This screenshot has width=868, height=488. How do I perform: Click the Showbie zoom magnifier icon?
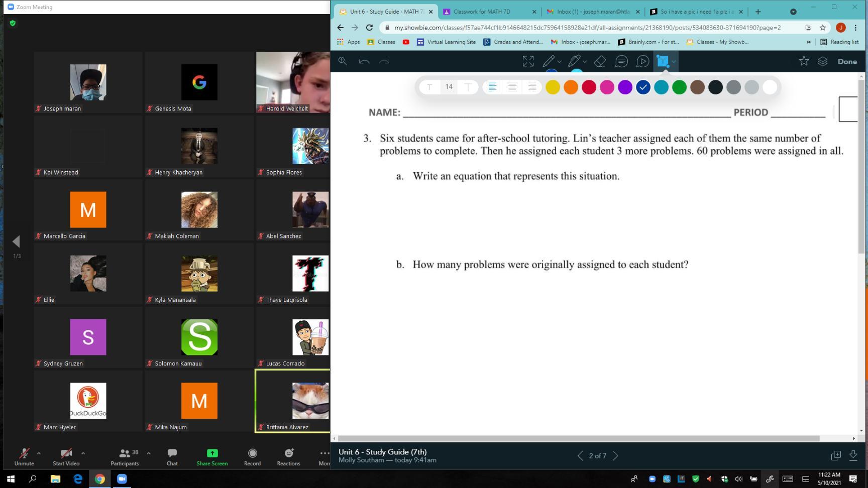[343, 61]
